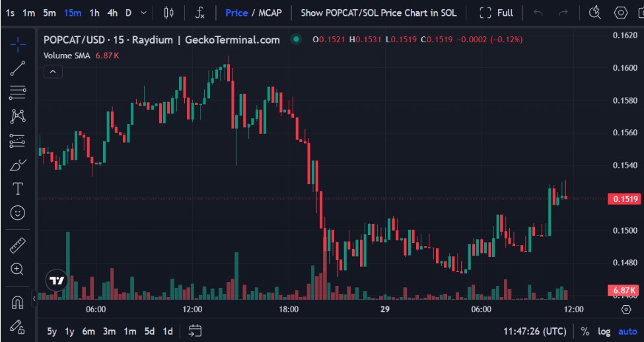Select the ruler measure tool
The height and width of the screenshot is (342, 644).
18,246
